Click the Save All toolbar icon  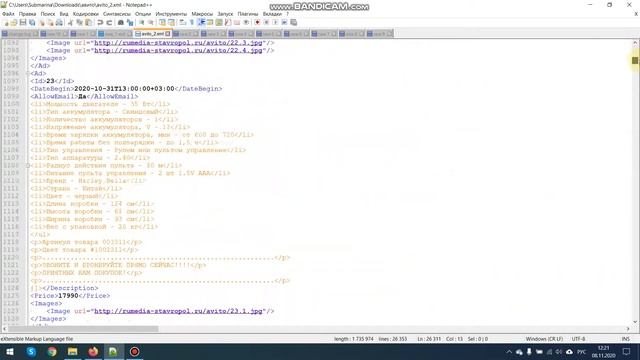[32, 22]
